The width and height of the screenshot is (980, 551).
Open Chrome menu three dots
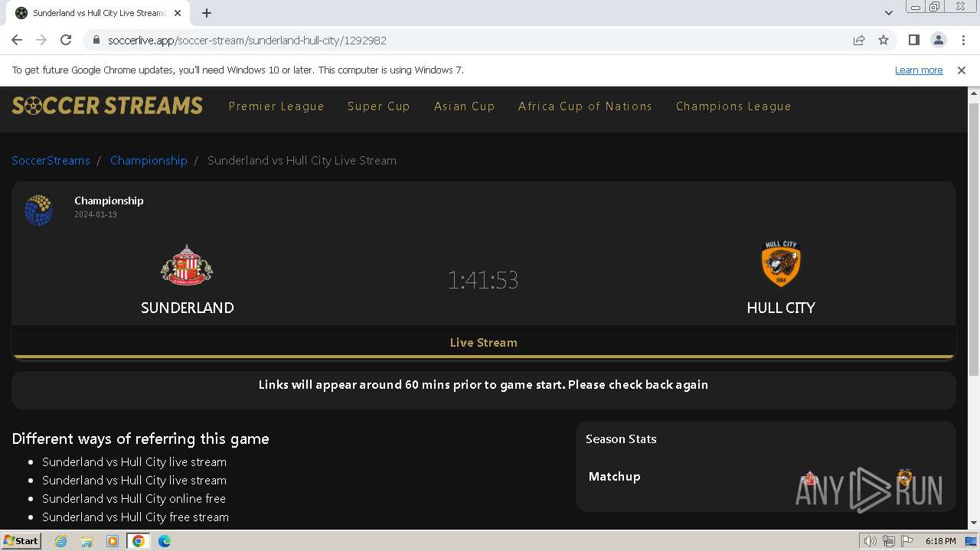click(962, 41)
